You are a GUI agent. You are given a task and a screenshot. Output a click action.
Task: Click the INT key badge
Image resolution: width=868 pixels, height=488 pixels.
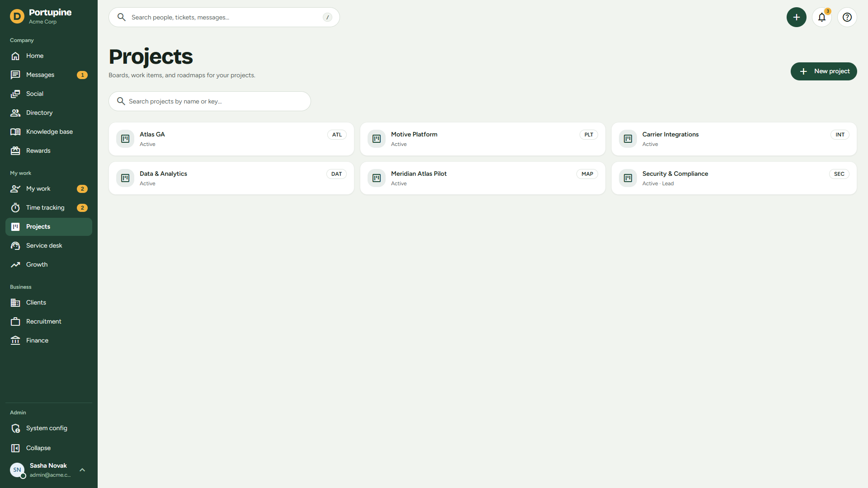click(x=840, y=135)
